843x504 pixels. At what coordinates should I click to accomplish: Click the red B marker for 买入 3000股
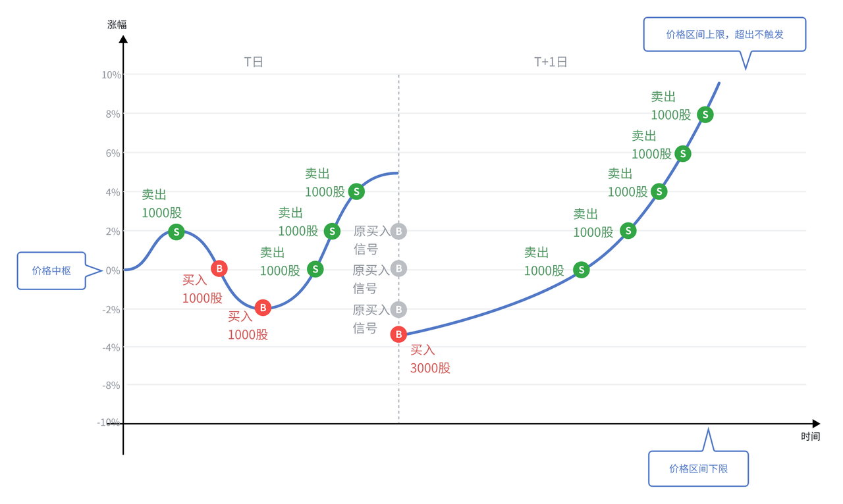(398, 334)
